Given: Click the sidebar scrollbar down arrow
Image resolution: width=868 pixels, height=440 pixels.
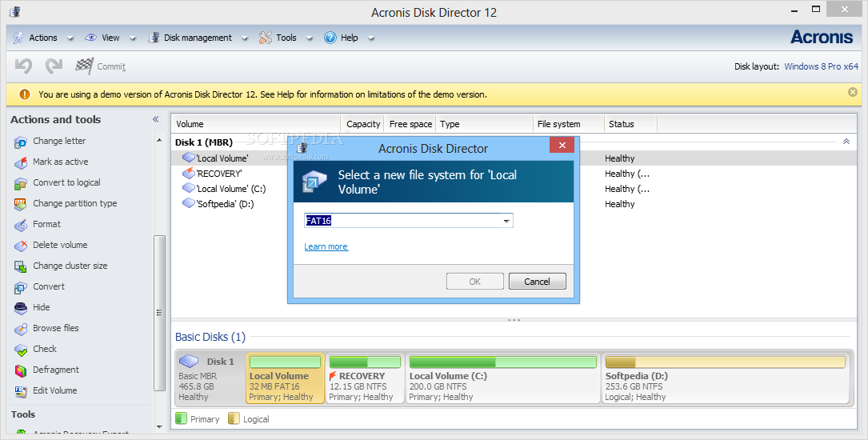Looking at the screenshot, I should pyautogui.click(x=159, y=426).
